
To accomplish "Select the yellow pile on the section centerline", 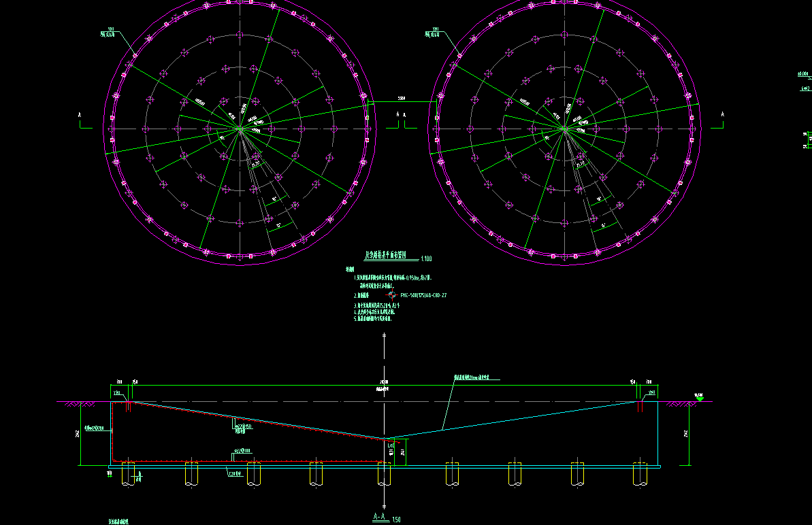I will [385, 474].
